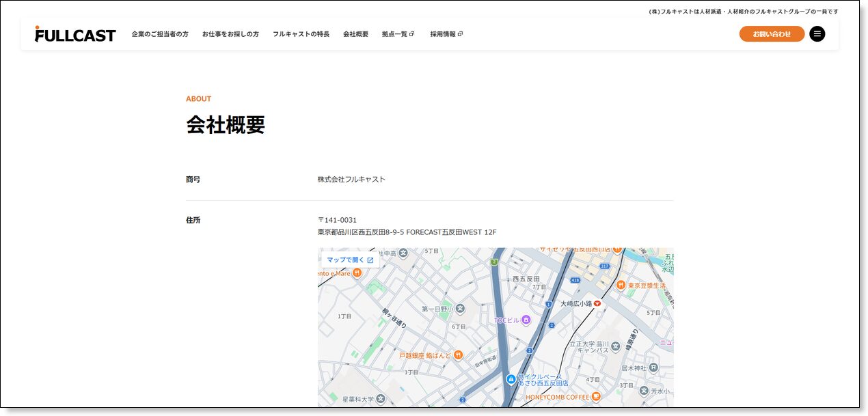Click 立正大学 品川キャンパス school marker
Screen dimensions: 868x416
[616, 346]
